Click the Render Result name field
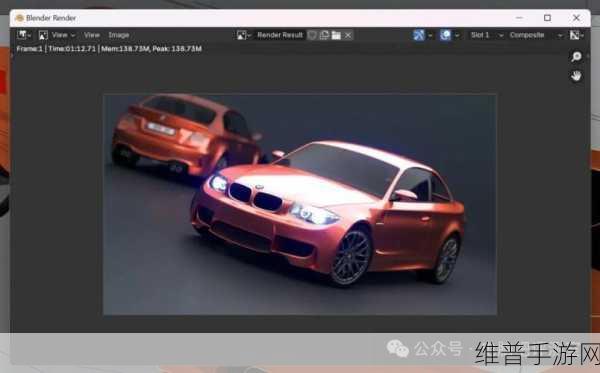This screenshot has width=600, height=373. (280, 35)
